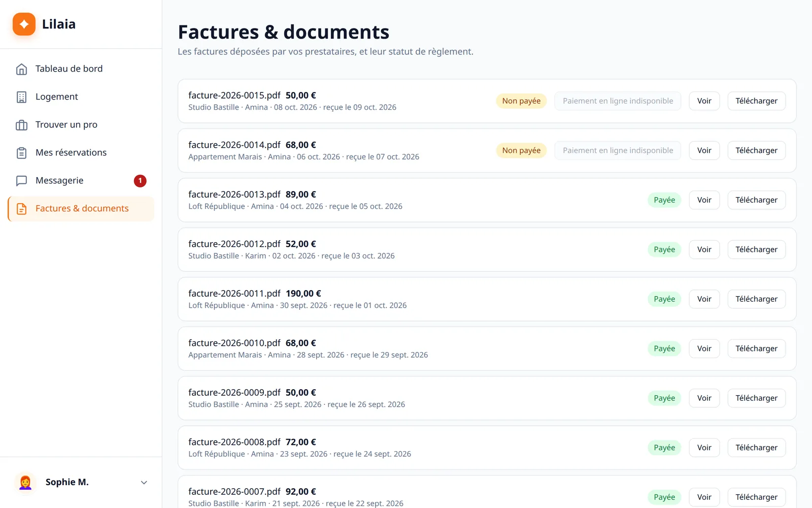Download facture-2026-0011.pdf for Loft République
This screenshot has height=508, width=812.
pos(756,299)
